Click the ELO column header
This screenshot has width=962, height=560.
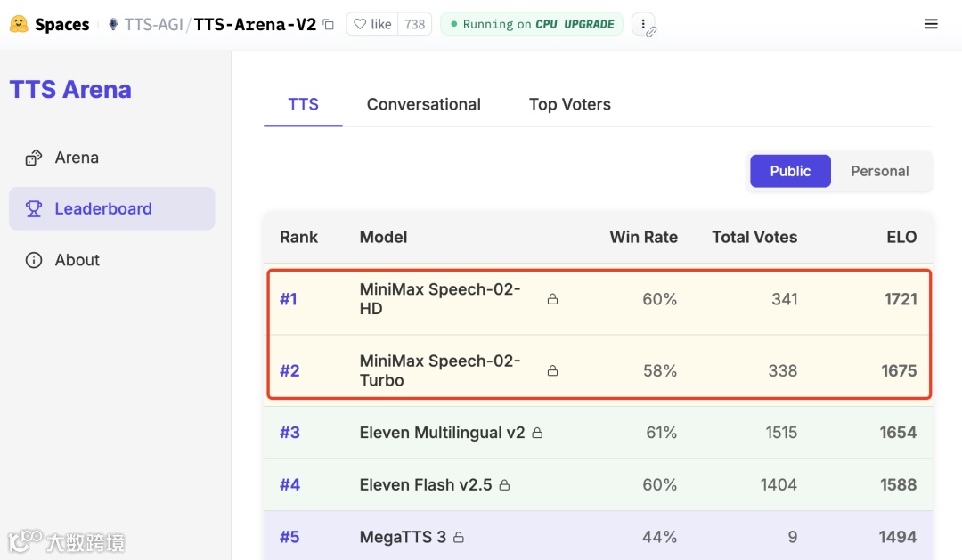[x=901, y=237]
